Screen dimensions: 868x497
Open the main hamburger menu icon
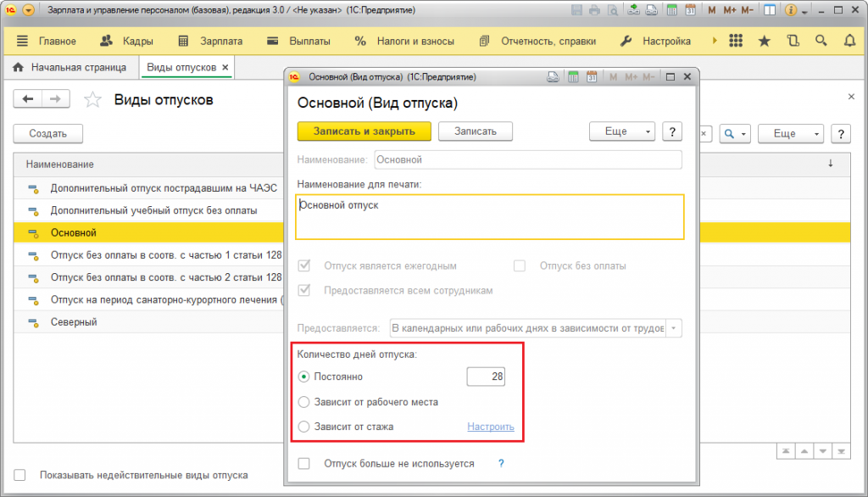coord(22,41)
